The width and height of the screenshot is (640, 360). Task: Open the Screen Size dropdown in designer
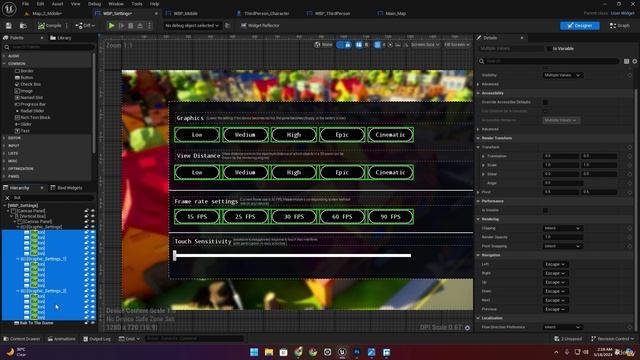(x=425, y=44)
